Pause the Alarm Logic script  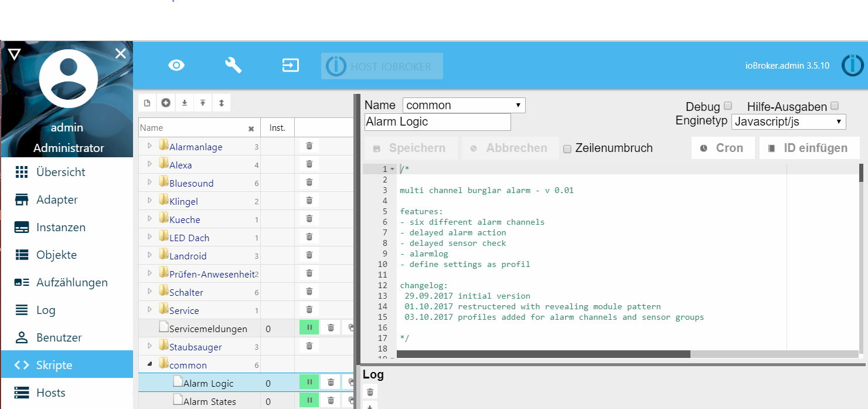coord(309,383)
